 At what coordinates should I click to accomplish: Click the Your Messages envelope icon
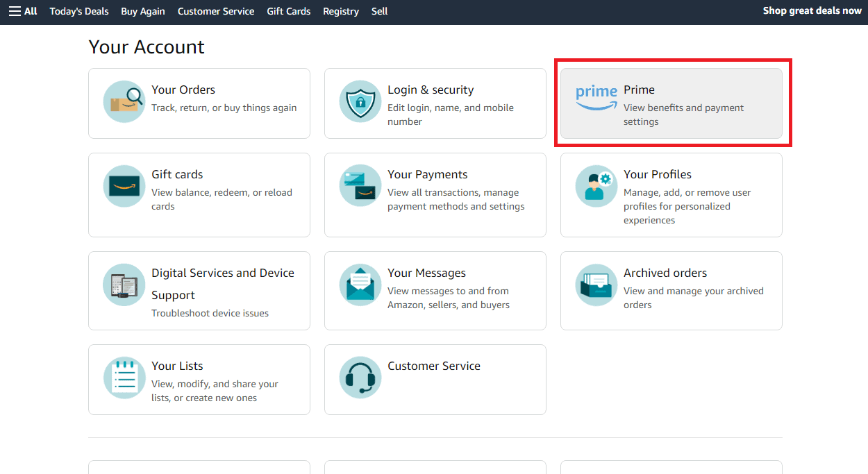click(360, 285)
